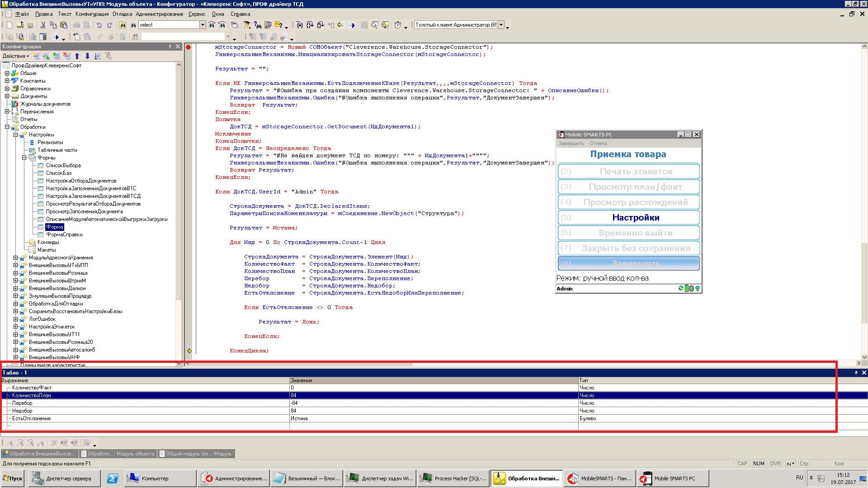Select ФормаСправки in the forms tree

click(64, 235)
